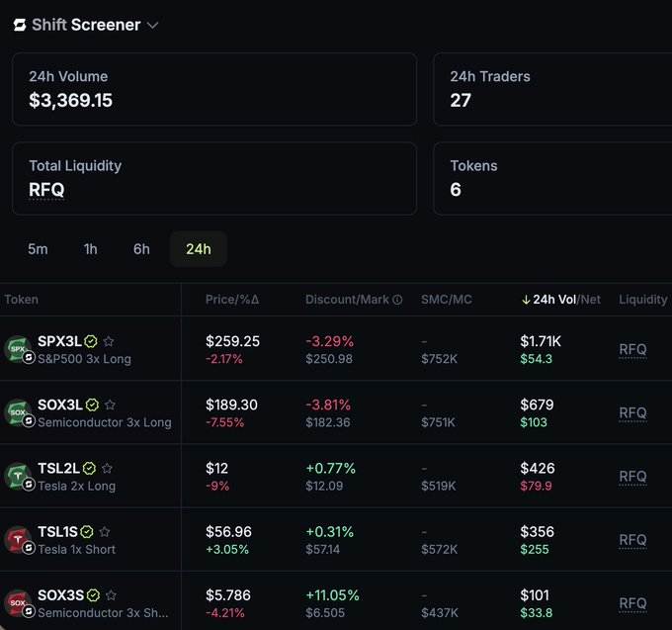The image size is (672, 630).
Task: Click the 24h Vol sort arrow
Action: coord(526,300)
